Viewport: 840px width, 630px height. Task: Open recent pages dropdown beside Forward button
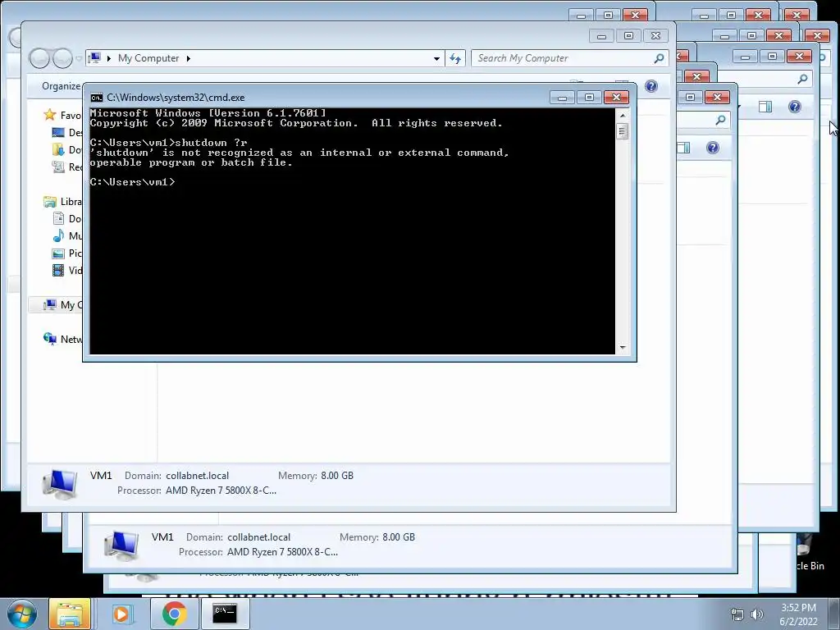pos(79,58)
